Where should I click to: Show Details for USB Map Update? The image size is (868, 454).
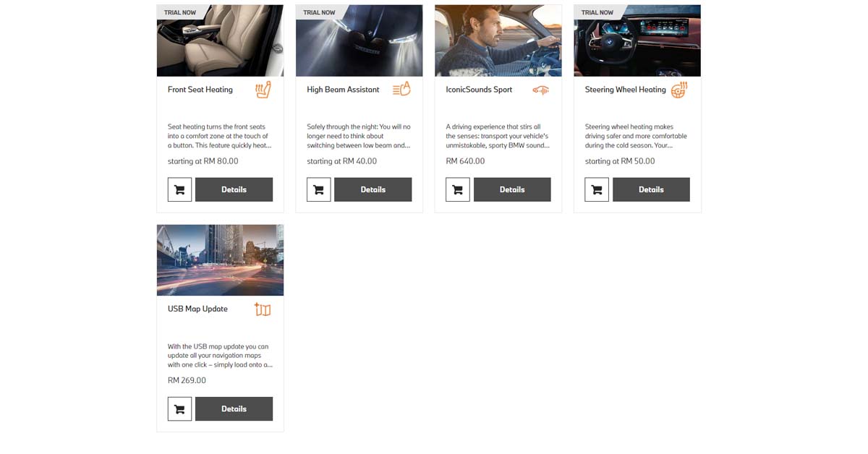point(234,408)
